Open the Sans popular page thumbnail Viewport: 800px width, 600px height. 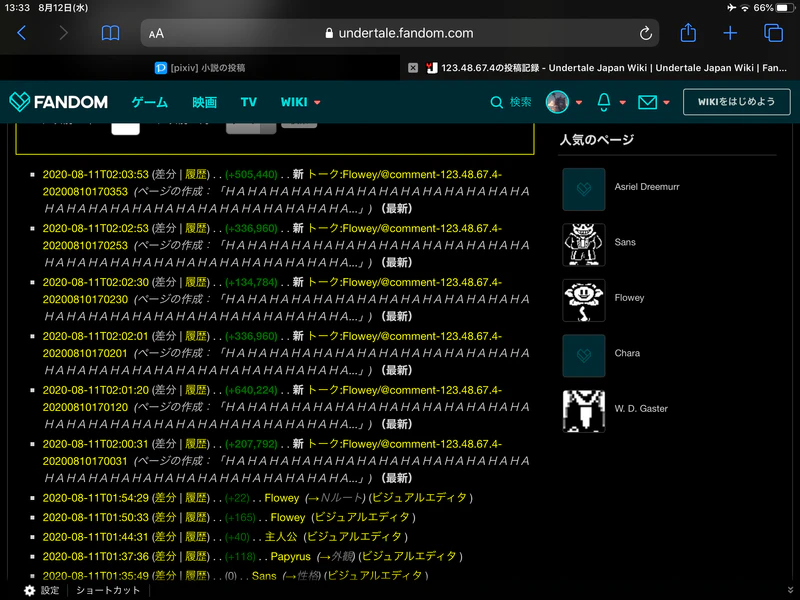pyautogui.click(x=584, y=245)
